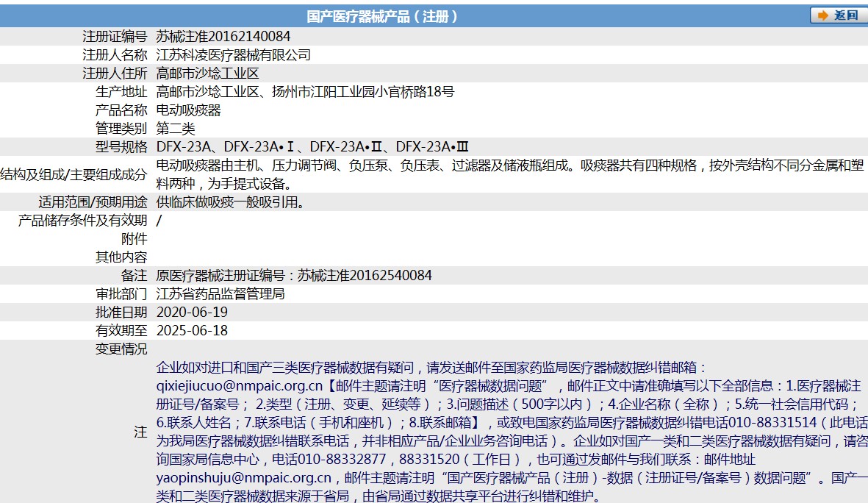Click the 有效期至 label
Screen dimensions: 868x503
(x=121, y=331)
